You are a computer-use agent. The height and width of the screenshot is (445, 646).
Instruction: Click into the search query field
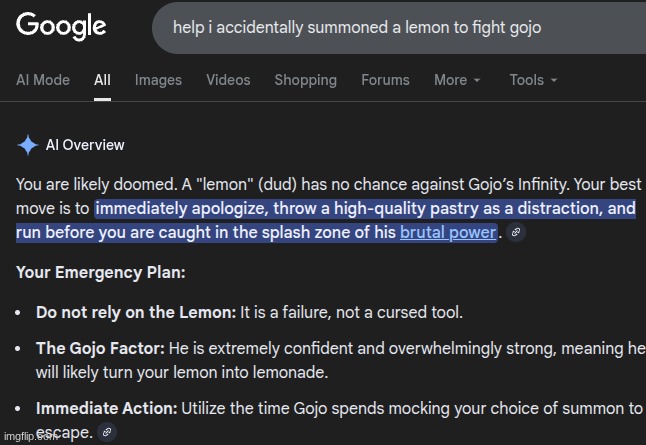pyautogui.click(x=400, y=27)
